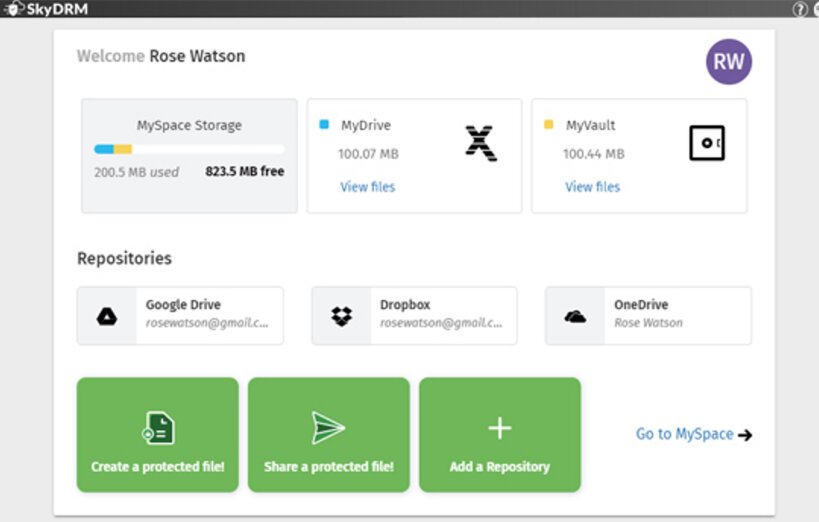Click the arrow next to Go to MySpace
Image resolution: width=819 pixels, height=522 pixels.
(x=745, y=435)
